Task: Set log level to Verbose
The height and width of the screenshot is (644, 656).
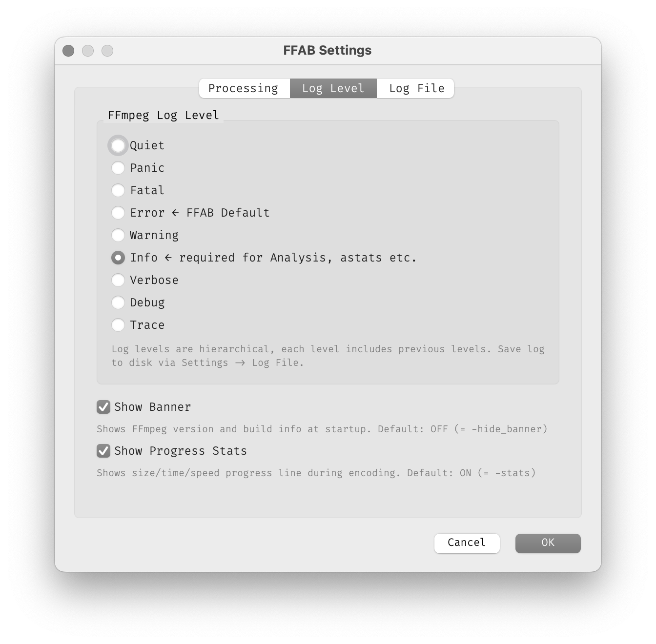Action: 118,280
